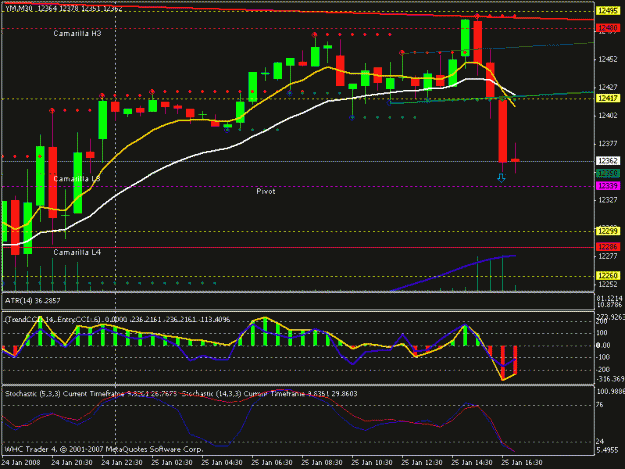Click the yellow 12299 price tag
The width and height of the screenshot is (625, 469).
(x=608, y=231)
